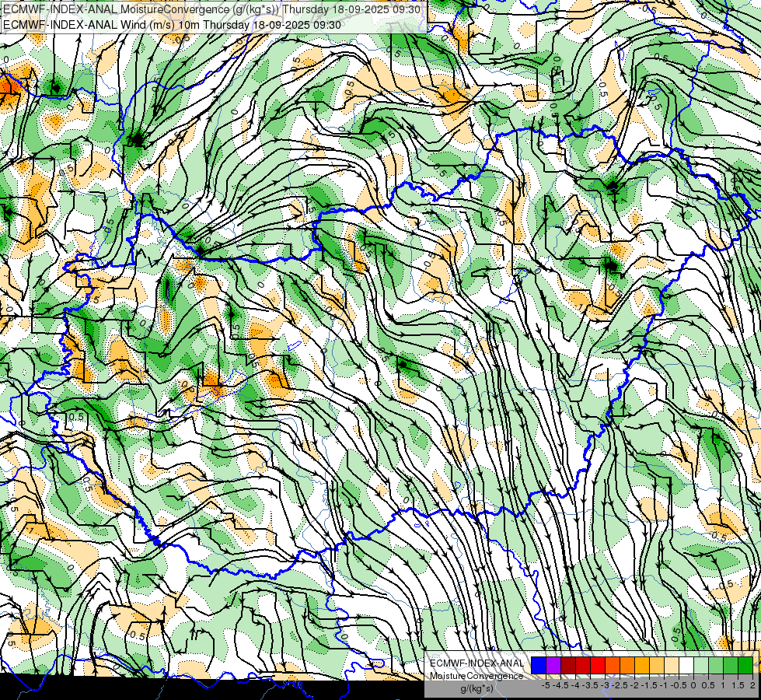
Task: Click the -2.5 tick label on the legend
Action: point(620,685)
